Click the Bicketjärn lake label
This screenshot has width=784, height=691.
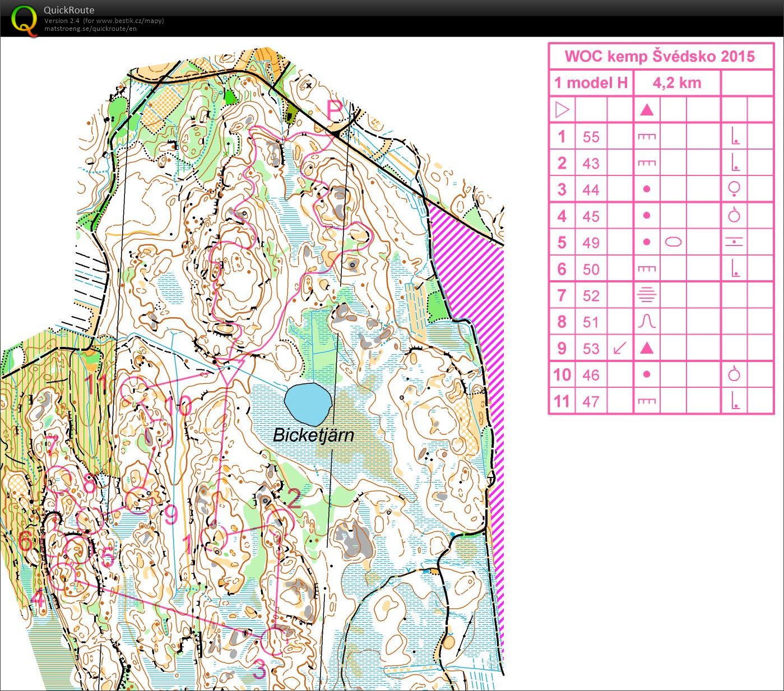(313, 435)
